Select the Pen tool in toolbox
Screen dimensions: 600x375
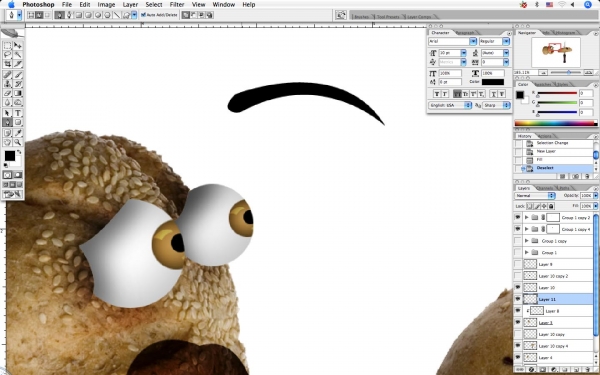click(x=7, y=122)
